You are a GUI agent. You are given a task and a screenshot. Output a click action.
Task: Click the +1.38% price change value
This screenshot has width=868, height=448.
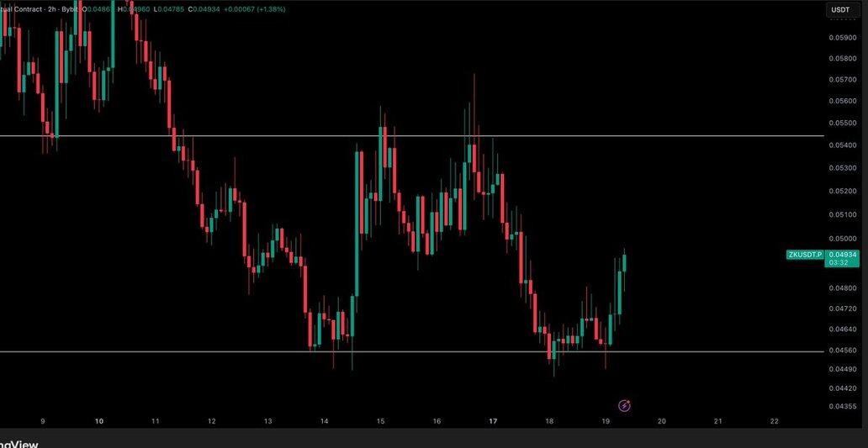point(271,9)
